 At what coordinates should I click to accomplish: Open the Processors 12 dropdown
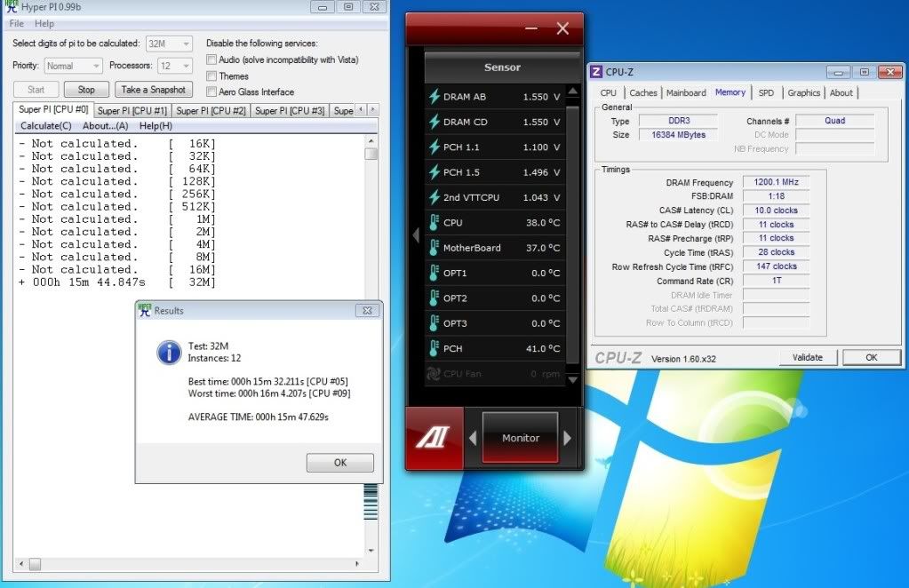pyautogui.click(x=174, y=66)
